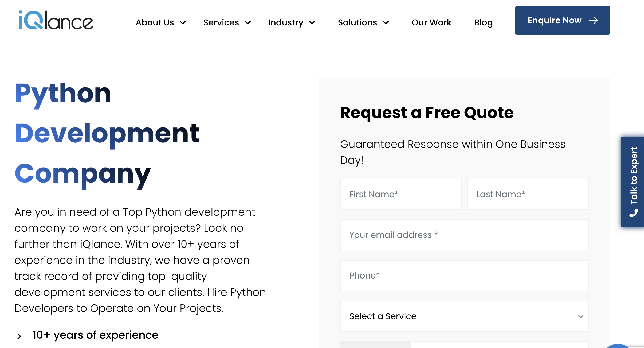This screenshot has width=644, height=348.
Task: Click Guaranteed Response within One Business Day text
Action: pos(453,152)
